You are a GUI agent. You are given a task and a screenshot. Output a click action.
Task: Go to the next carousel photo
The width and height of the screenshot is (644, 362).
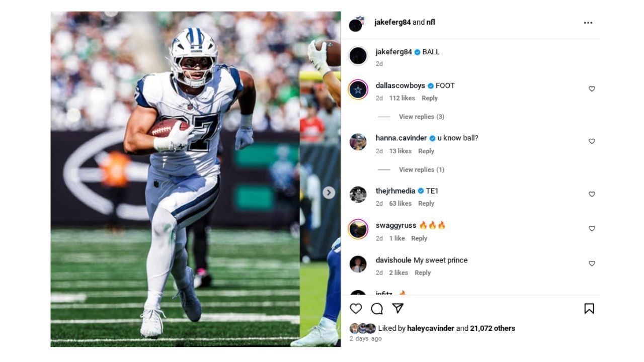point(329,193)
